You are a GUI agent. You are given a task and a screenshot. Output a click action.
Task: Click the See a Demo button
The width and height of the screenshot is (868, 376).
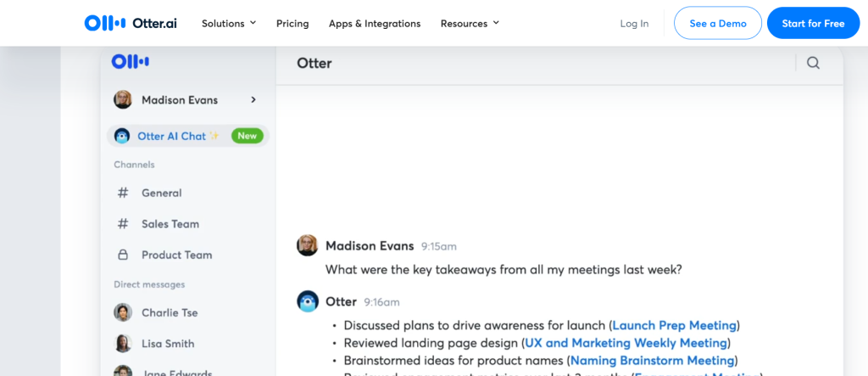tap(718, 23)
